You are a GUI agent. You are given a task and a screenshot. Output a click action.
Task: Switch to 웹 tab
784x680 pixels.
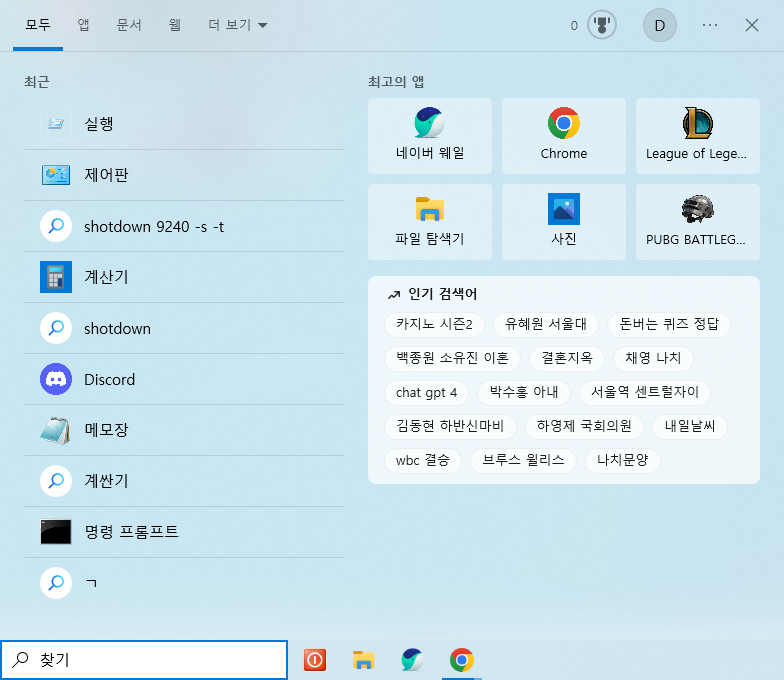pyautogui.click(x=174, y=25)
